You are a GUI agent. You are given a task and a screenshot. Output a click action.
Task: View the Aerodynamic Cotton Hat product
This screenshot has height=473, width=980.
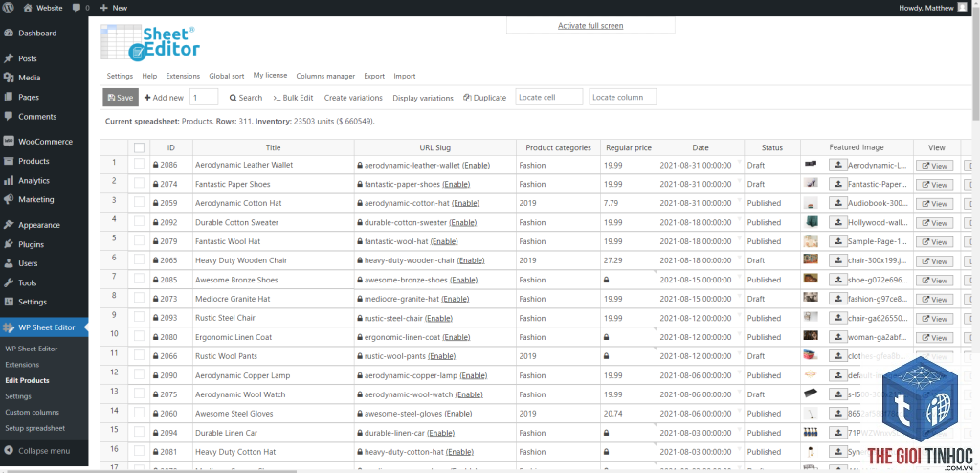[934, 204]
